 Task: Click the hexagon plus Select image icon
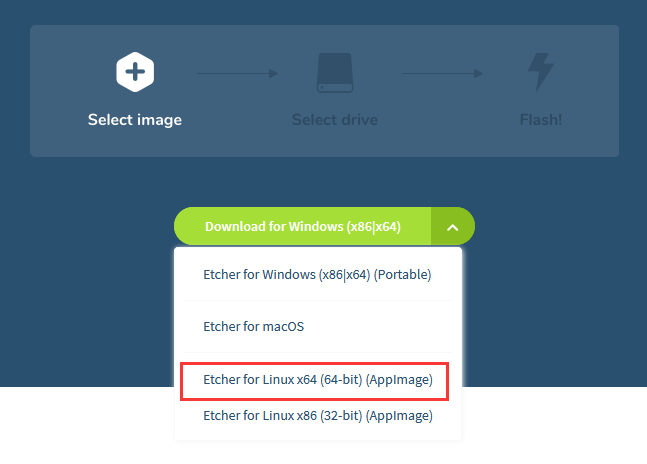tap(135, 72)
